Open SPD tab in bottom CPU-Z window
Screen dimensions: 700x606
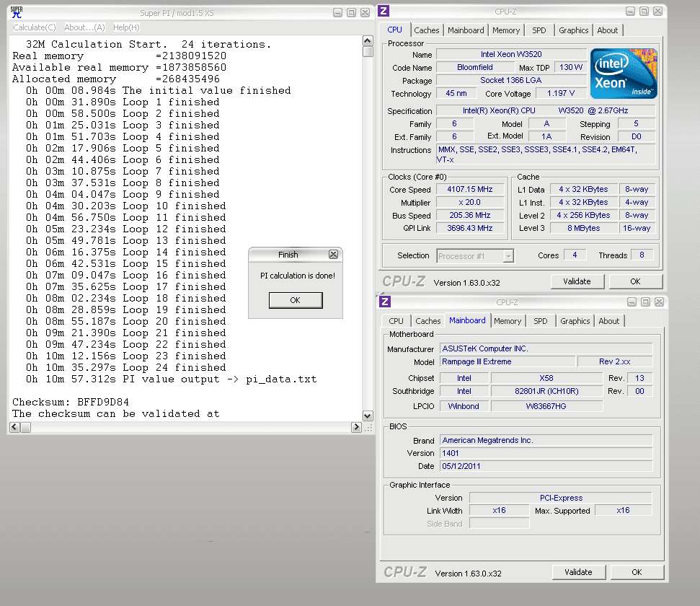pos(540,321)
